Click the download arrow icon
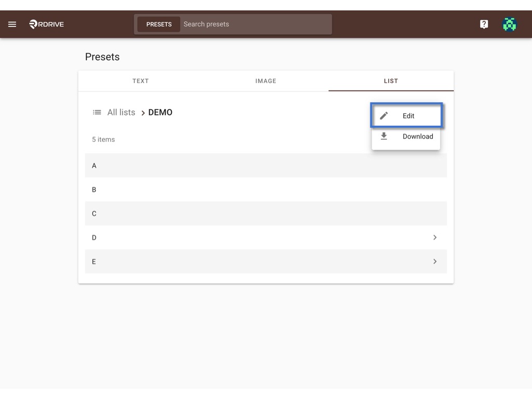532x399 pixels. [x=384, y=136]
